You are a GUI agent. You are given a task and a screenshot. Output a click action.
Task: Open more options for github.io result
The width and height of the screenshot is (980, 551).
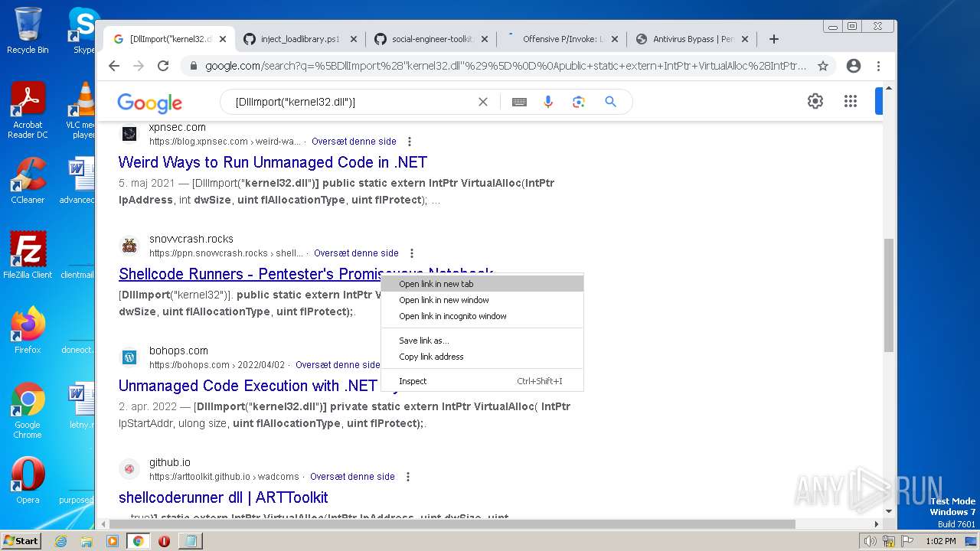pos(408,477)
